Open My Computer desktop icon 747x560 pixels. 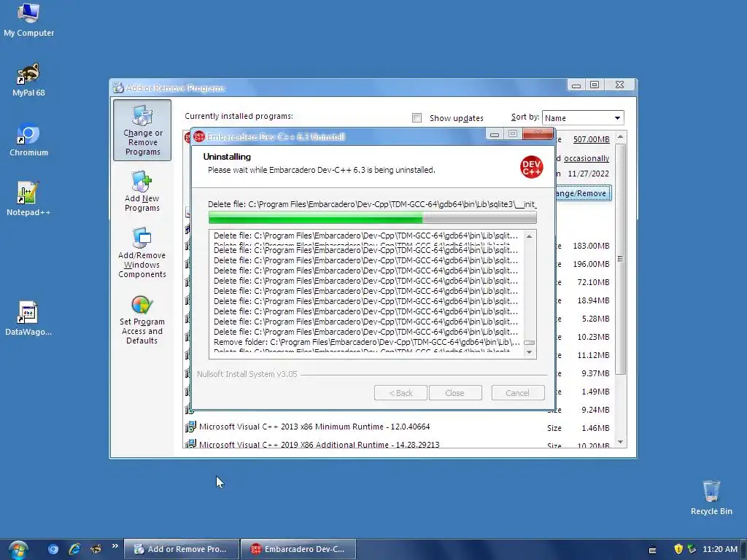[x=28, y=20]
